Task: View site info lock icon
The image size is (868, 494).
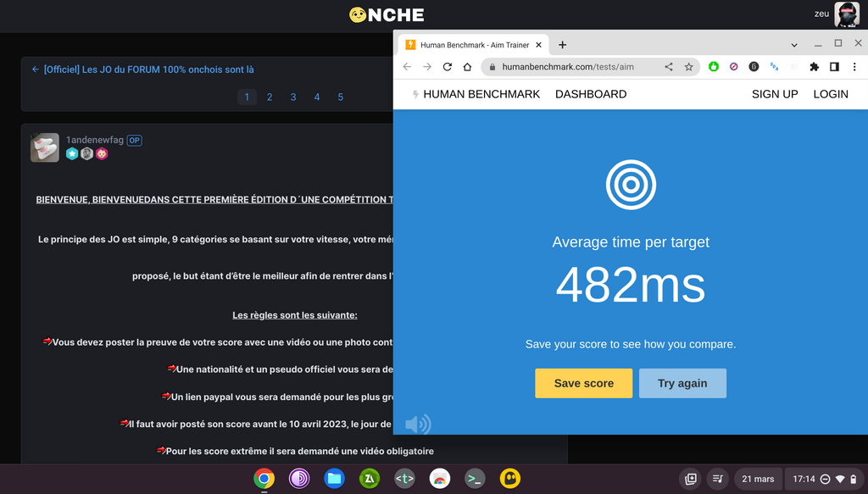Action: coord(492,67)
